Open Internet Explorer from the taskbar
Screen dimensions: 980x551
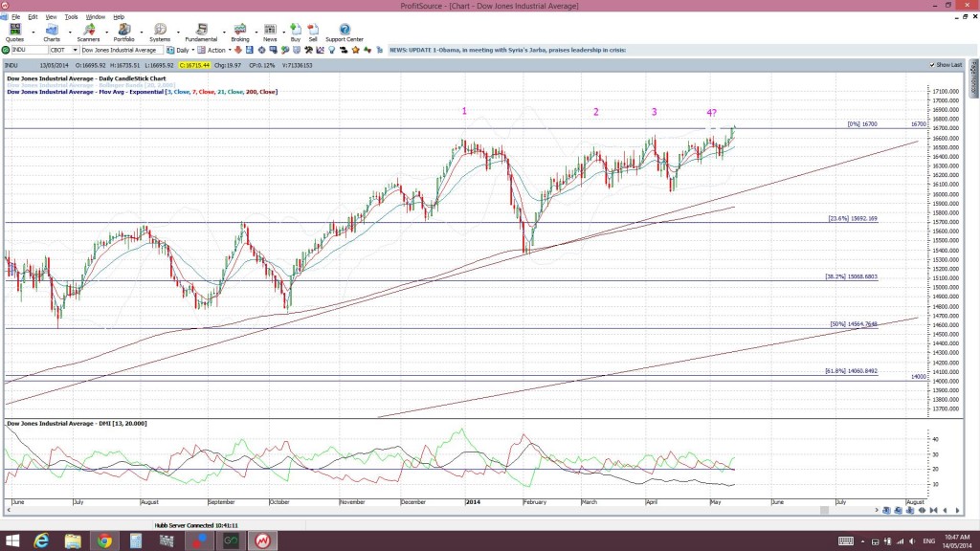(x=41, y=540)
